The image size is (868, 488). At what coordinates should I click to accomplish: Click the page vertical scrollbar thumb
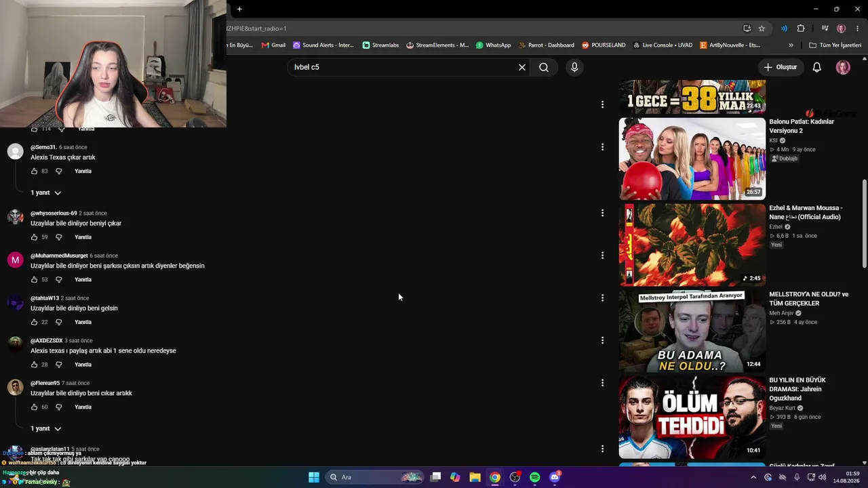864,224
